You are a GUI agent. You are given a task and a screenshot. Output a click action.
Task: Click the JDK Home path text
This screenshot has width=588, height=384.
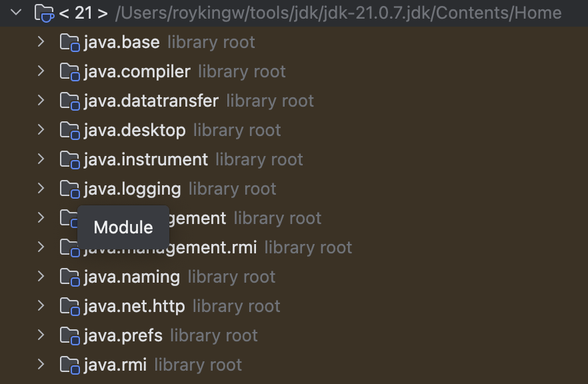pos(339,13)
